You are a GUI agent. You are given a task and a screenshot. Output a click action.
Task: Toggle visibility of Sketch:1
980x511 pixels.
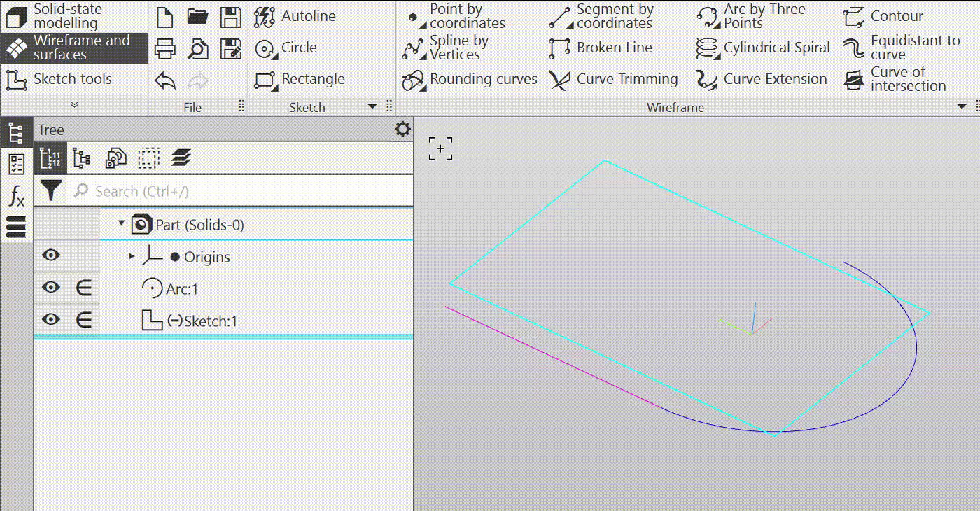[50, 320]
